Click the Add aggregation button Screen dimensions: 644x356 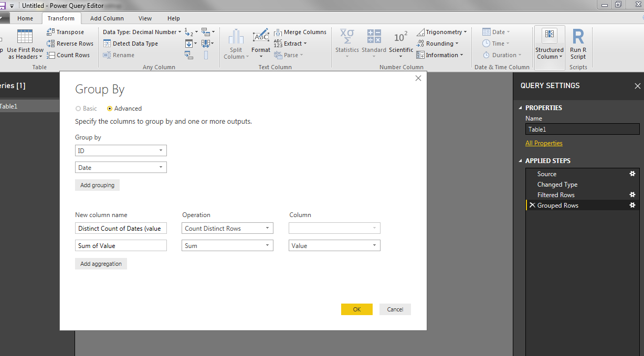coord(101,264)
